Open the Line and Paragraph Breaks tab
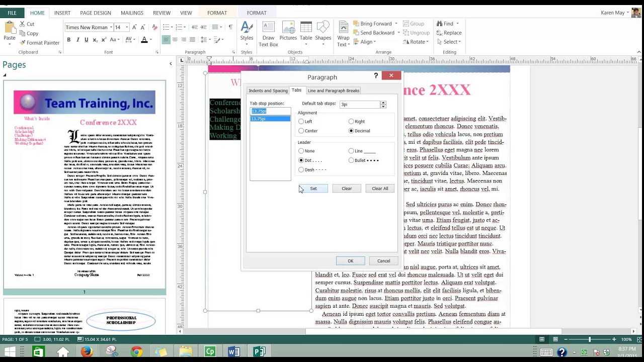Viewport: 644px width, 362px height. pyautogui.click(x=333, y=90)
